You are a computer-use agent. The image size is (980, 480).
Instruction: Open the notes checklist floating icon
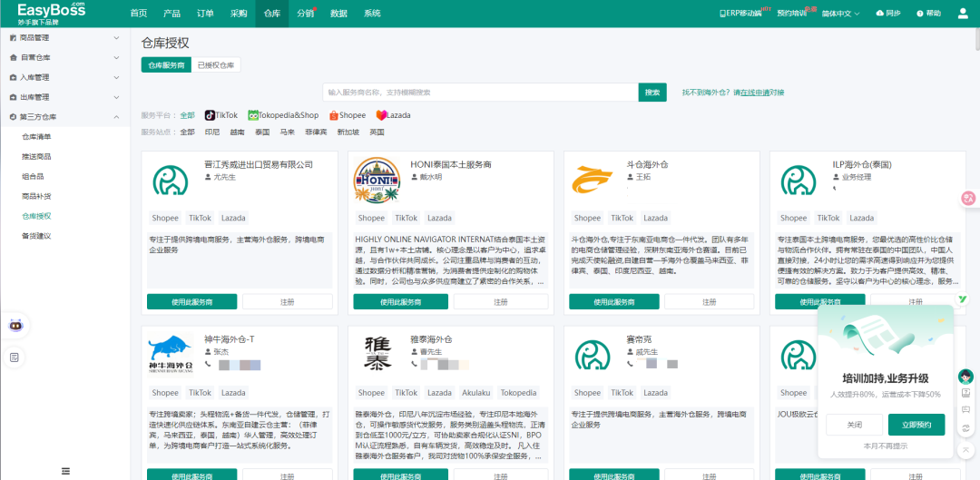click(15, 358)
